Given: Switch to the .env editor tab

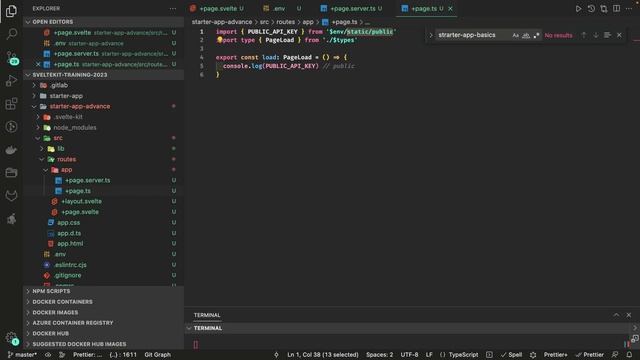Looking at the screenshot, I should 282,9.
